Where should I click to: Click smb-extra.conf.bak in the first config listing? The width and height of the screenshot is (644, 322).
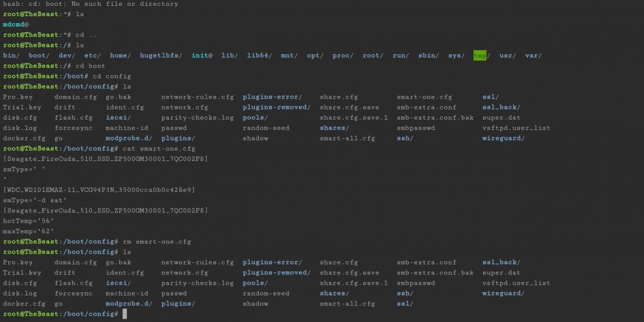435,117
